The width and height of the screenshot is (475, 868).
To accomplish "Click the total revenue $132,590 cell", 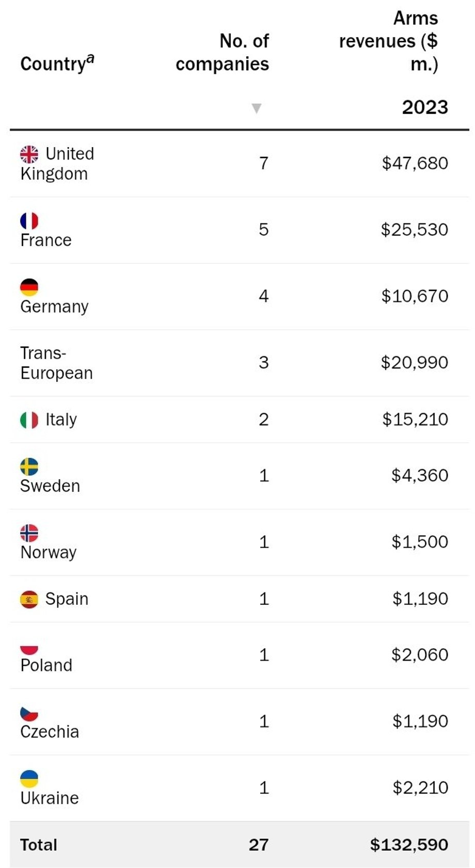I will click(x=409, y=845).
